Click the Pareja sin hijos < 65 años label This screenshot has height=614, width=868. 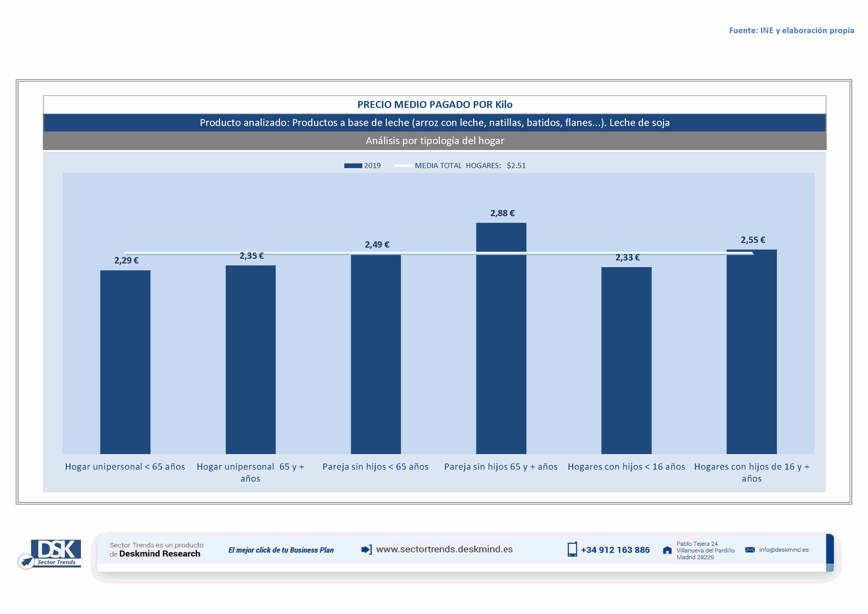375,466
